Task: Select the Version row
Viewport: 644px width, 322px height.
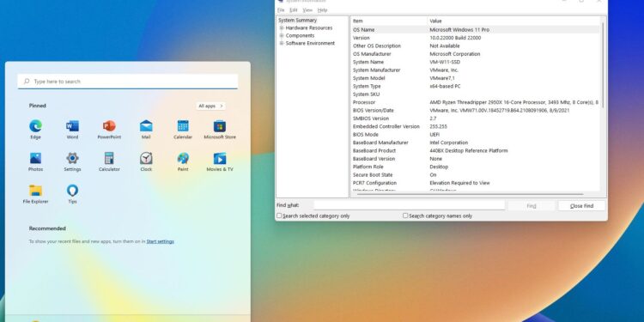Action: [476, 38]
